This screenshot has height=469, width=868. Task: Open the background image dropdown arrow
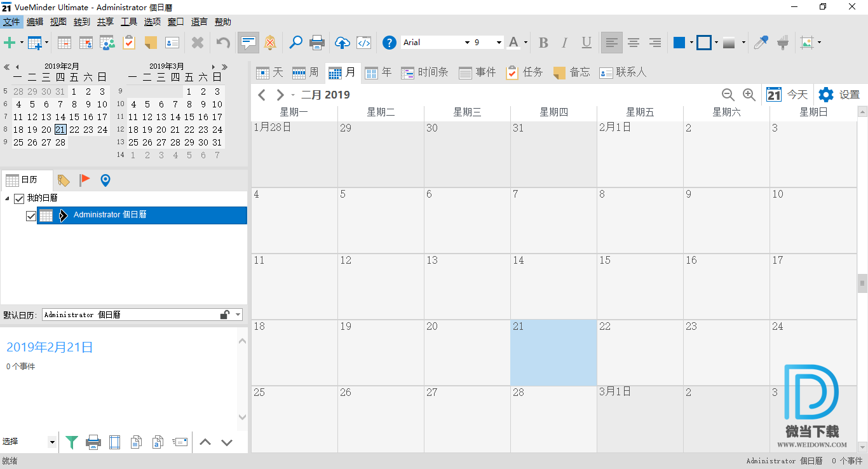click(819, 43)
